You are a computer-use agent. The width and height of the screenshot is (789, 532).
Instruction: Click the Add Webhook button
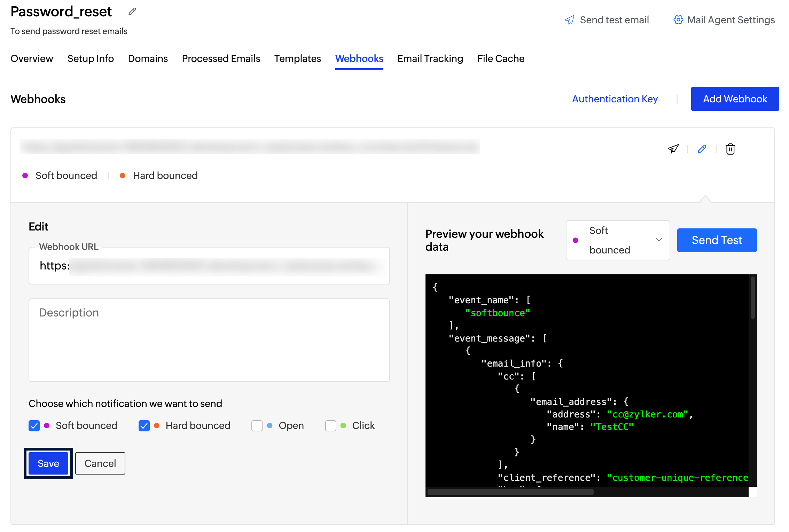pyautogui.click(x=735, y=99)
